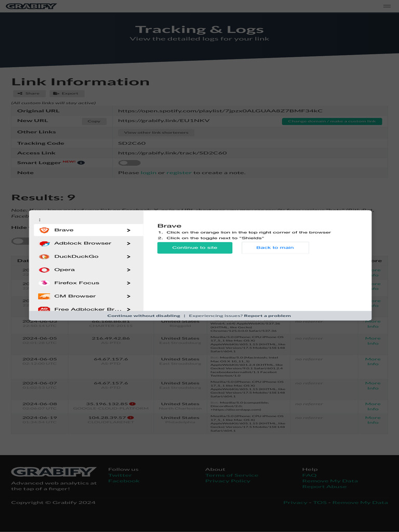Open the FAQ link under Help
The image size is (399, 532).
pos(309,475)
